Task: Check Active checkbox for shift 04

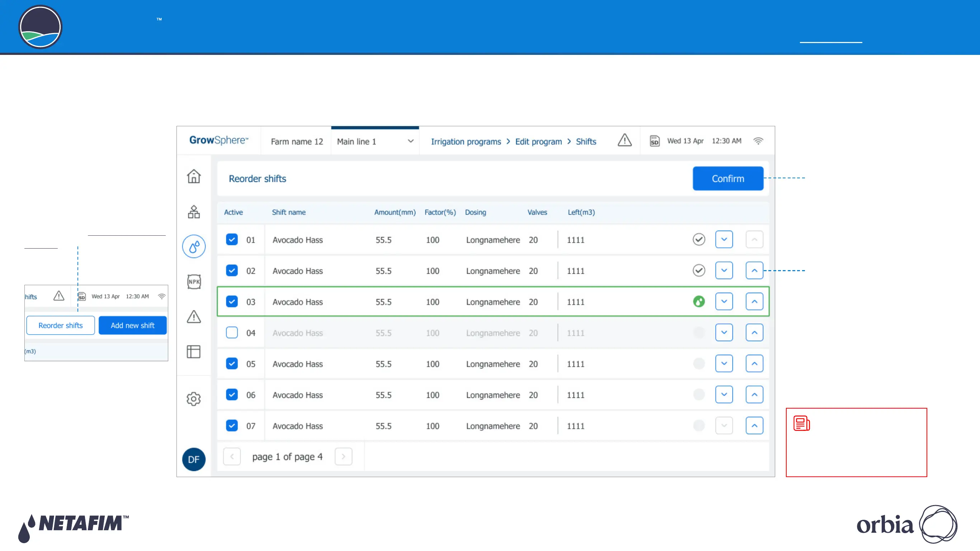Action: point(232,333)
